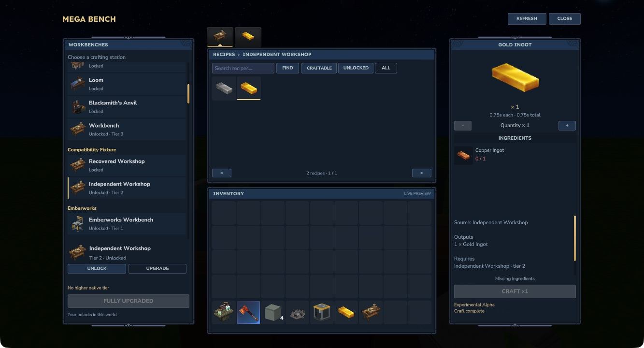Image resolution: width=644 pixels, height=348 pixels.
Task: Click the "2 recipes · 1 / 1" page text
Action: tap(322, 173)
